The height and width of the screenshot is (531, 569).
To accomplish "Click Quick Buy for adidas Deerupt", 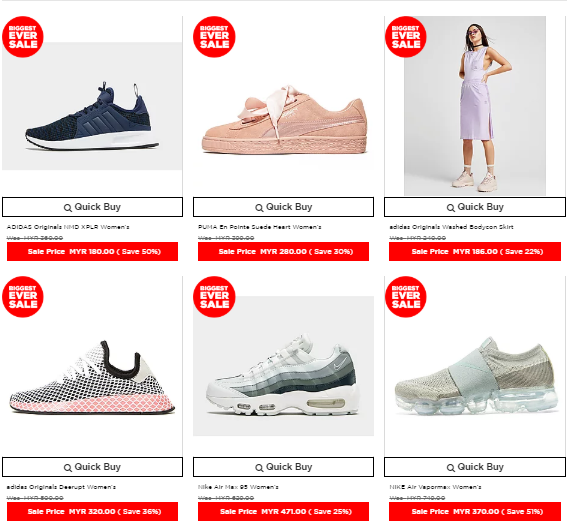I will [92, 467].
